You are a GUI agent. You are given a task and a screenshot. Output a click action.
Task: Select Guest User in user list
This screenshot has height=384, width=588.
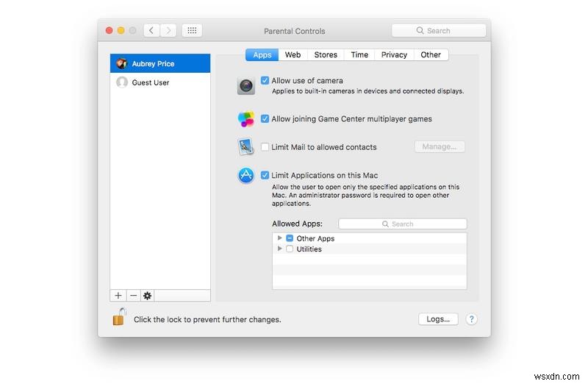pyautogui.click(x=160, y=82)
